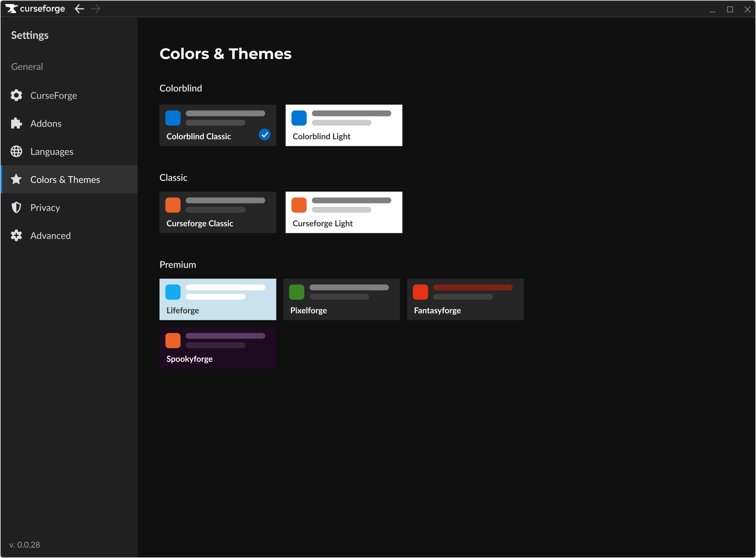Apply the Pixelforge premium theme

(x=341, y=299)
